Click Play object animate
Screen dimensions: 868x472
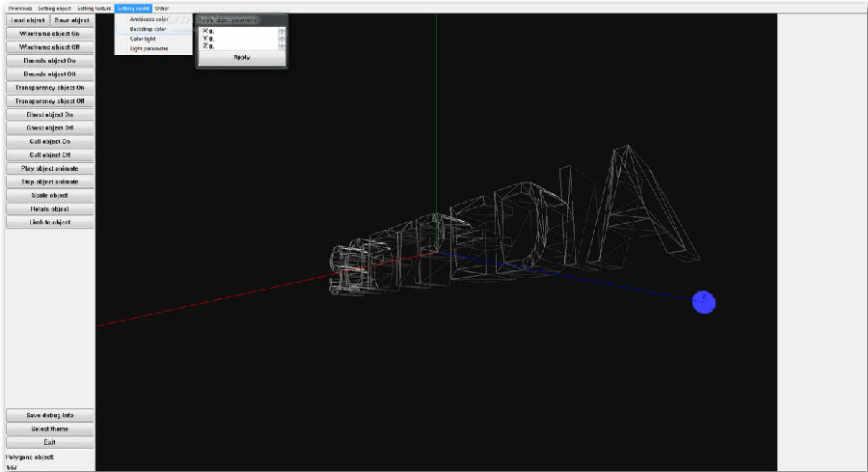point(50,168)
